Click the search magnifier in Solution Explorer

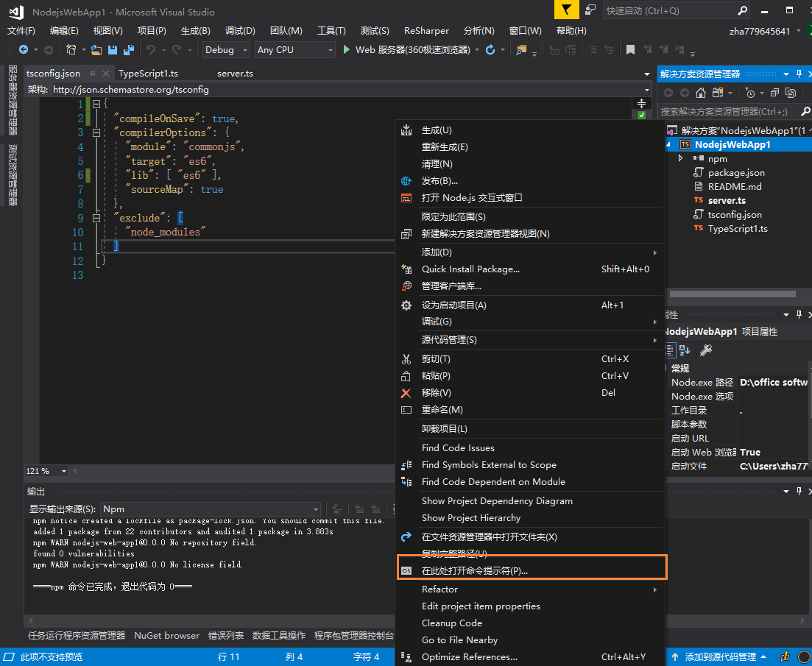coord(805,111)
